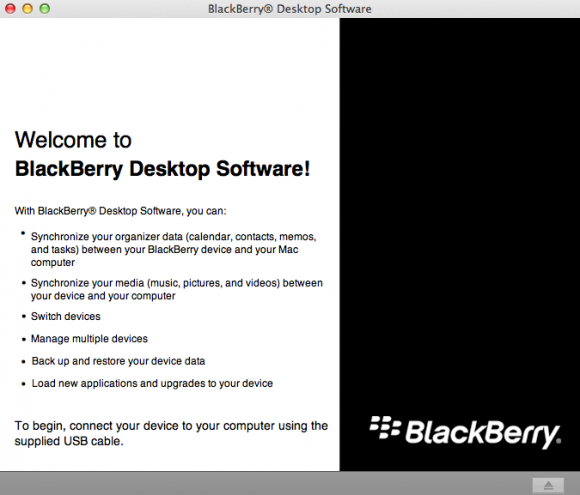Viewport: 580px width, 495px height.
Task: Close the BlackBerry Desktop Software window
Action: click(x=10, y=9)
